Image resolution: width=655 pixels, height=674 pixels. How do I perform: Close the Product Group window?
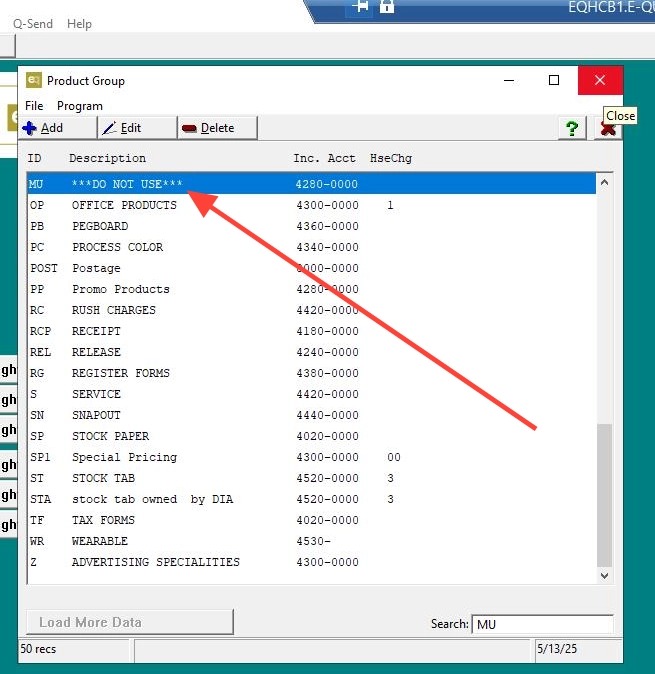click(600, 80)
